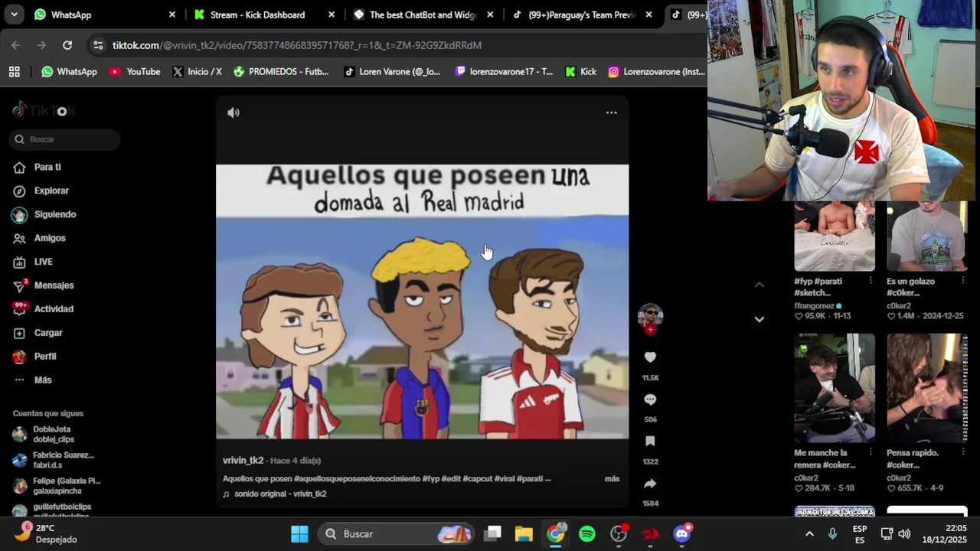Open the Me manche la remera thumbnail

click(835, 388)
